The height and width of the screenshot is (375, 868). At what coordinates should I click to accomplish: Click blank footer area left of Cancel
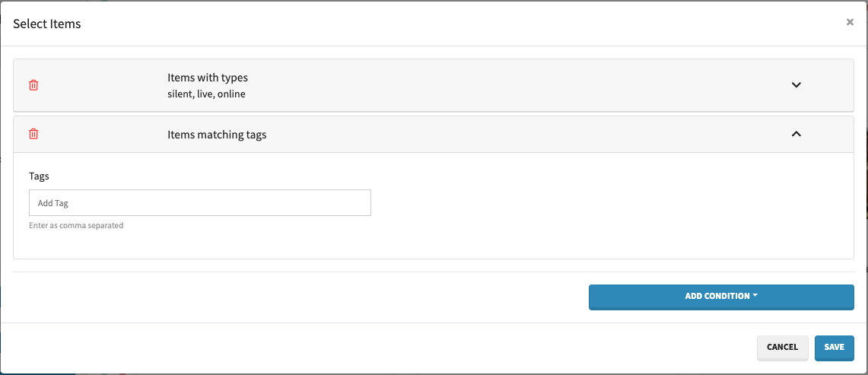point(380,347)
